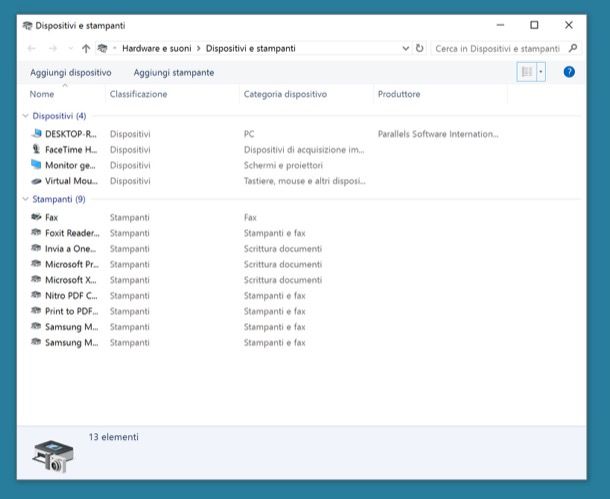Select the Nitro PDF C... printer icon
This screenshot has height=499, width=610.
coord(36,295)
